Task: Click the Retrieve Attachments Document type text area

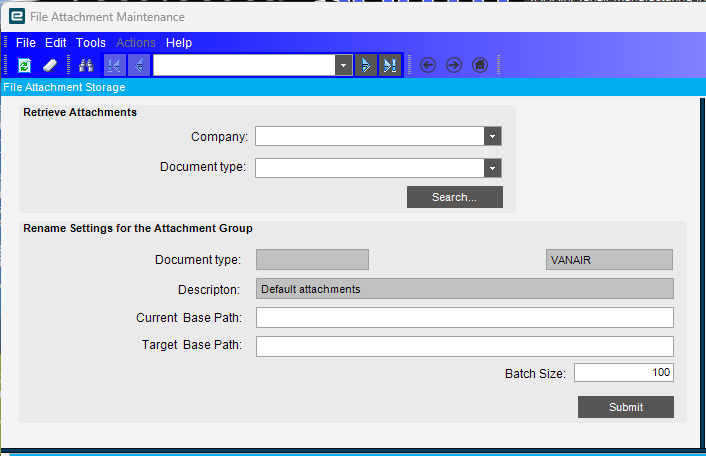Action: [370, 168]
